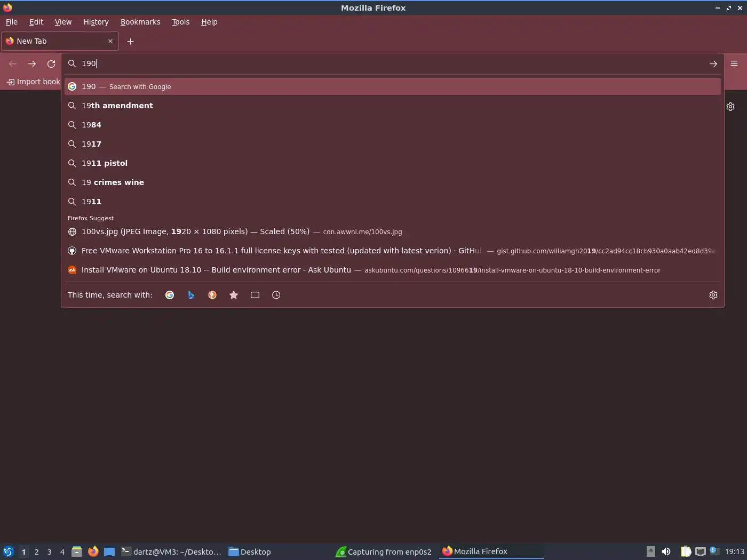Screen dimensions: 747x560
Task: Switch to dartz@VM3 terminal window
Action: (171, 551)
